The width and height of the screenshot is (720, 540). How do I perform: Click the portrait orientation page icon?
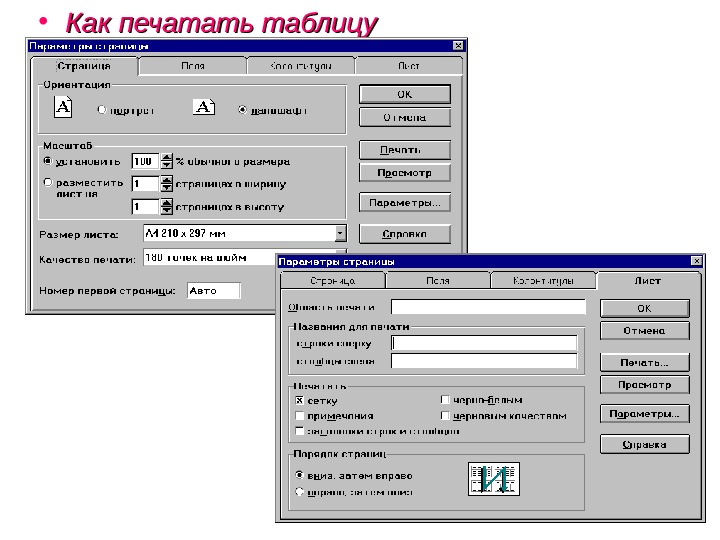tap(63, 107)
